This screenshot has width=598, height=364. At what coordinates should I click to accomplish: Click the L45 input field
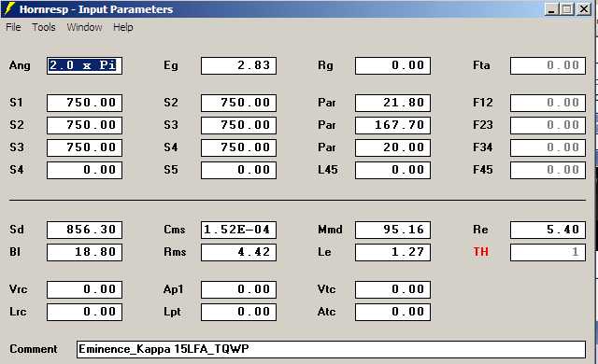point(392,170)
